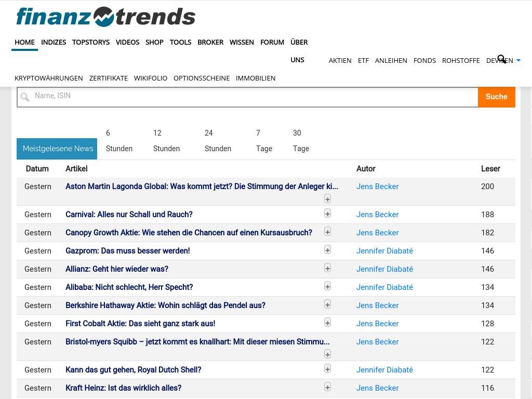The image size is (532, 399).
Task: Click the finanztrends logo
Action: coord(105,17)
